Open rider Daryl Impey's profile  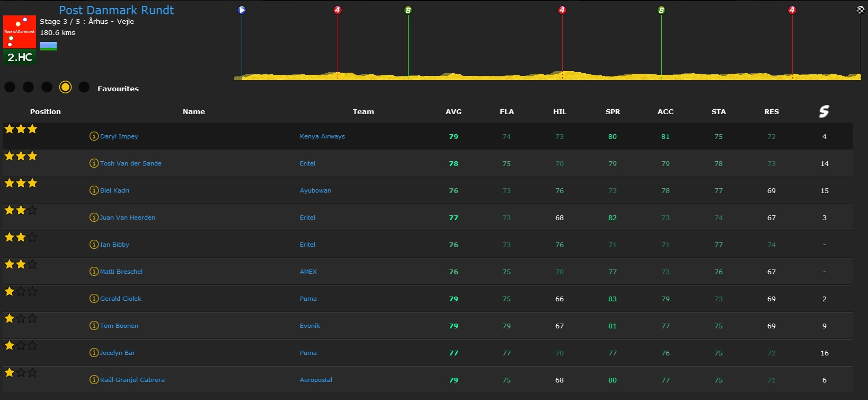[119, 136]
